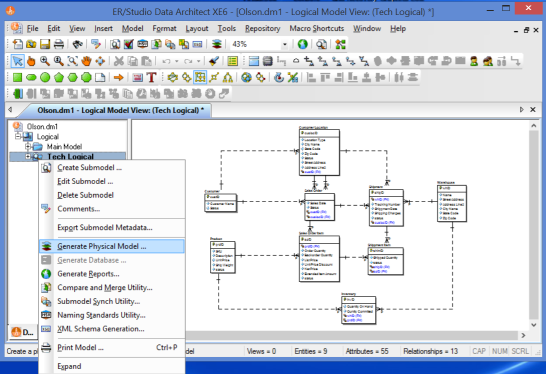Select the Main Model tree item
Viewport: 546px width, 374px height.
[x=64, y=146]
